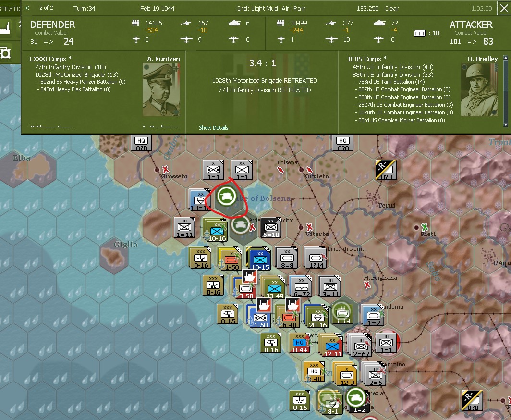Viewport: 511px width, 420px height.
Task: Open Show Details link
Action: (x=213, y=128)
